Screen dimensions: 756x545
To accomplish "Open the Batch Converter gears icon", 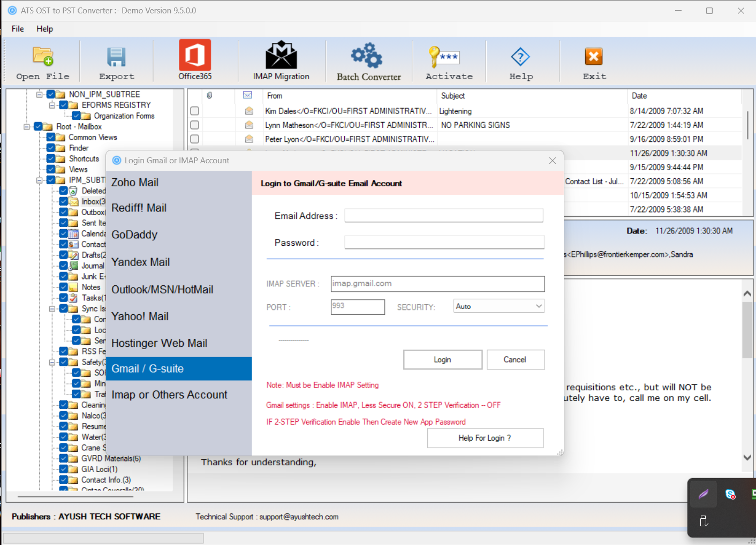I will (367, 56).
